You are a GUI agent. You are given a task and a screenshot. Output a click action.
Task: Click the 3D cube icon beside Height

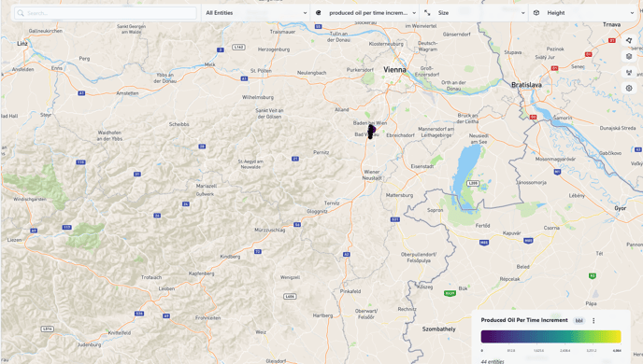click(536, 13)
